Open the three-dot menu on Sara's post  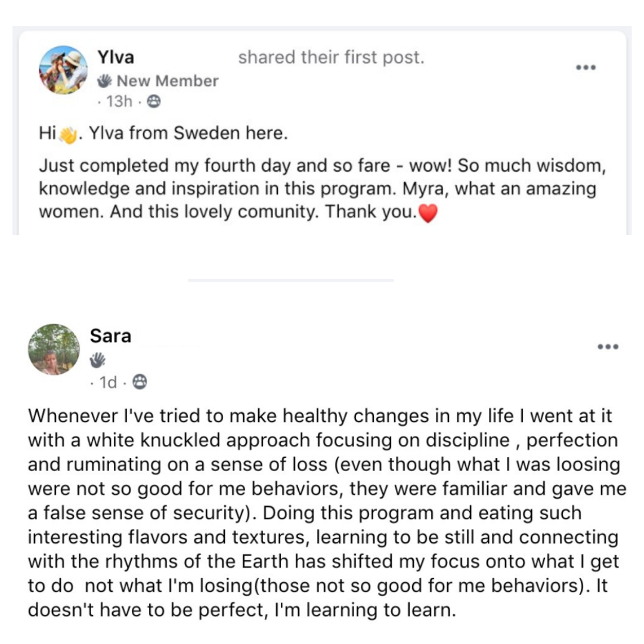point(608,346)
